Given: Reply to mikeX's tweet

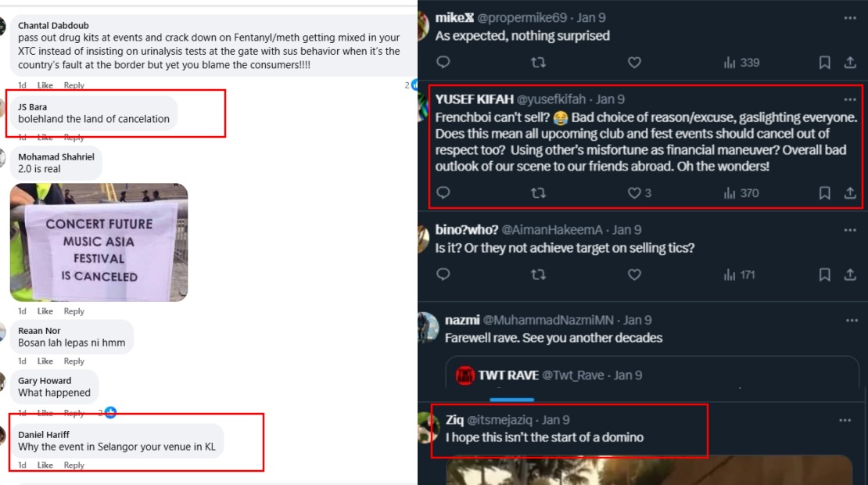Looking at the screenshot, I should tap(443, 63).
